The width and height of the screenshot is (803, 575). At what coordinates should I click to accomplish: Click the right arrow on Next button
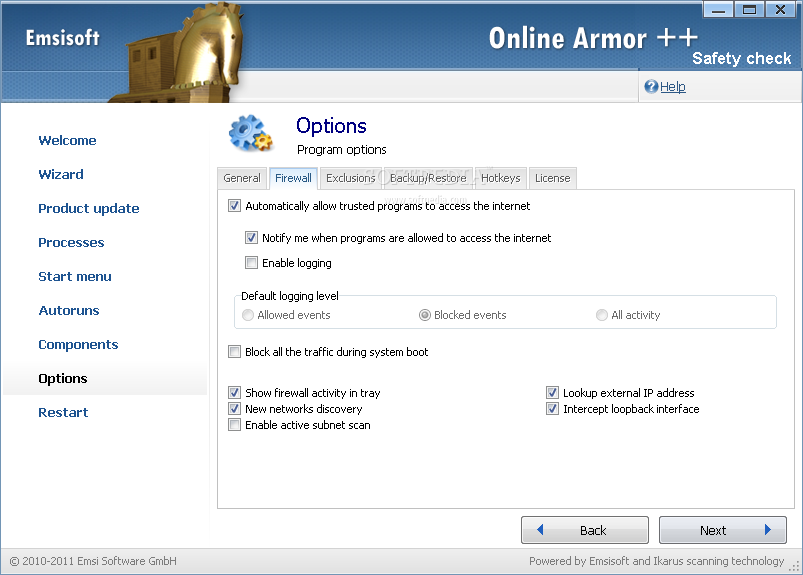(768, 529)
